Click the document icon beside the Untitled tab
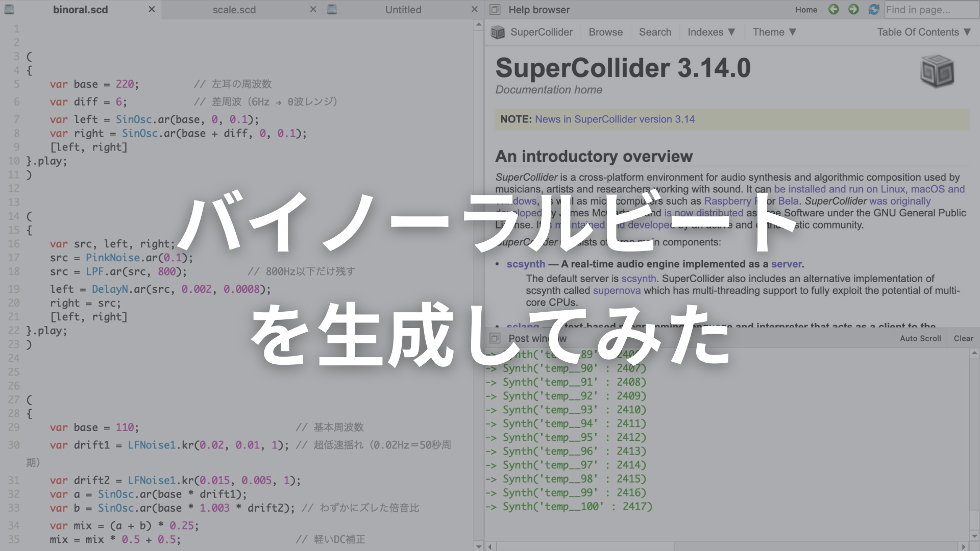Screen dimensions: 980x551 pyautogui.click(x=332, y=9)
